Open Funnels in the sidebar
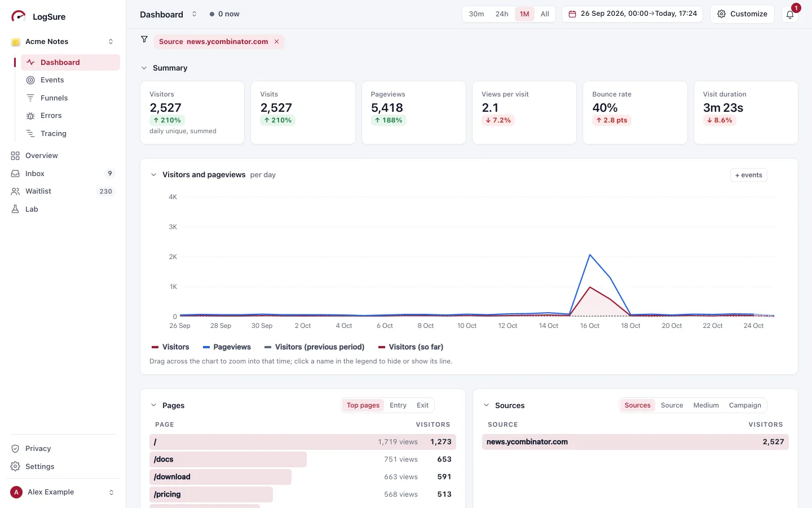Image resolution: width=812 pixels, height=508 pixels. point(70,98)
